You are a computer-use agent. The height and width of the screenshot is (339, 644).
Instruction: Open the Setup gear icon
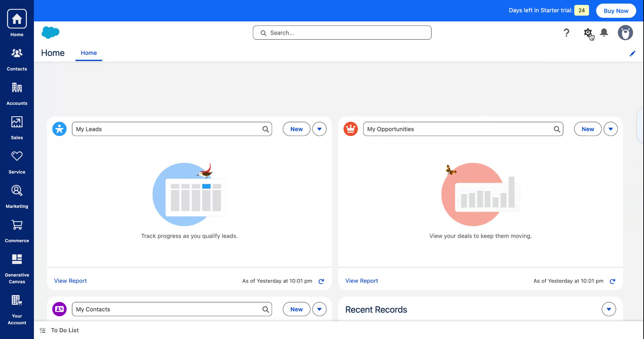point(587,32)
